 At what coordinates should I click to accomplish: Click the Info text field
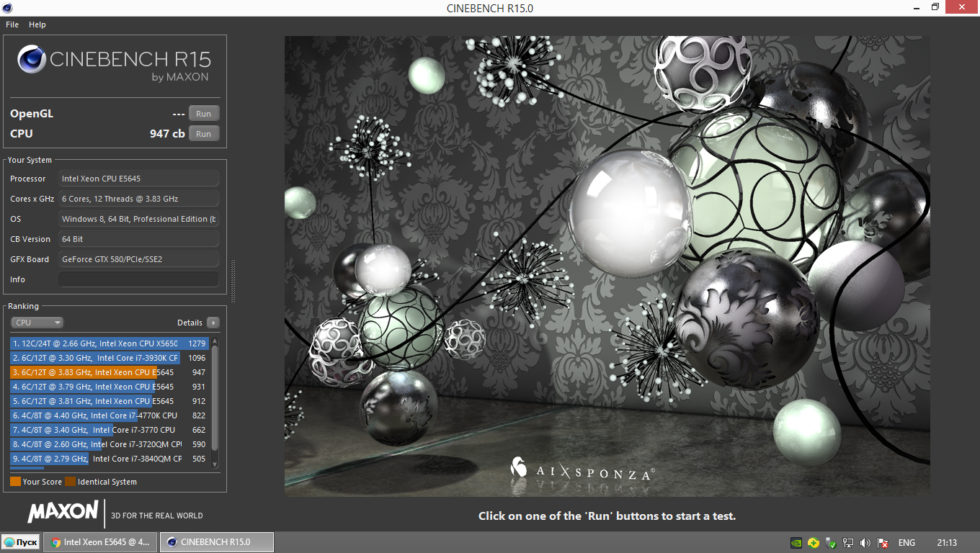pyautogui.click(x=138, y=279)
